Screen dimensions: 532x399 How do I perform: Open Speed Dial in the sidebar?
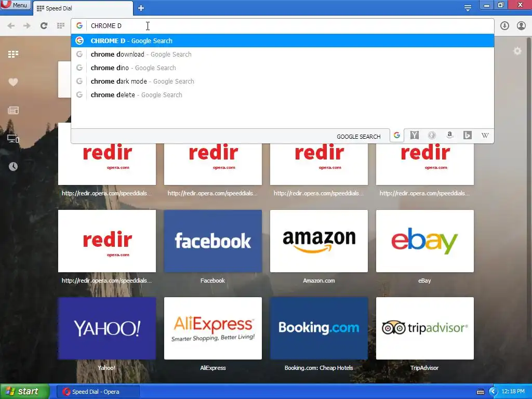[x=13, y=54]
